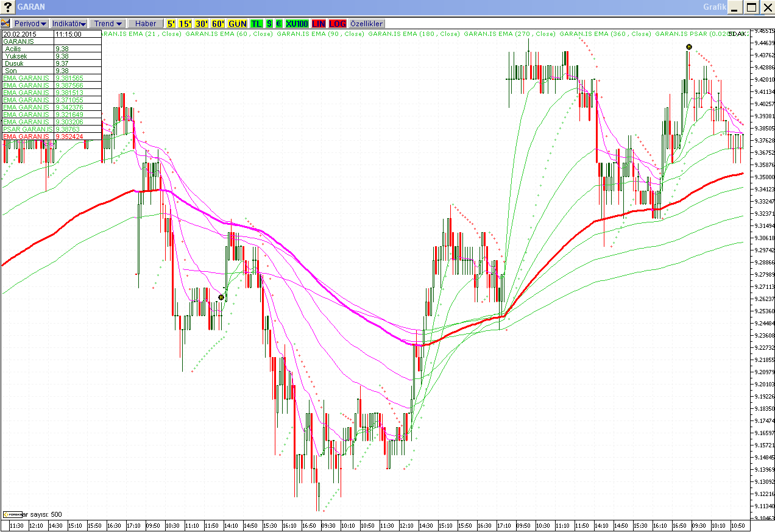Screen dimensions: 775x532
Task: Switch to 5-minute period button
Action: tap(171, 23)
